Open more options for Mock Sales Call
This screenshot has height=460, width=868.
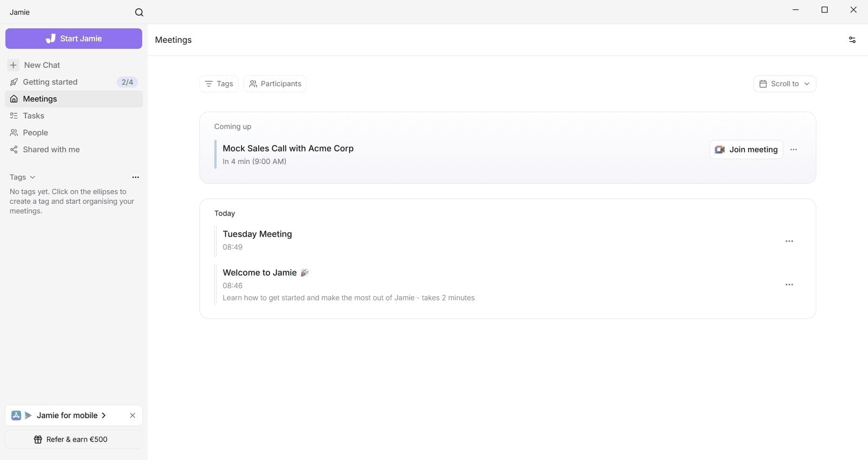794,149
